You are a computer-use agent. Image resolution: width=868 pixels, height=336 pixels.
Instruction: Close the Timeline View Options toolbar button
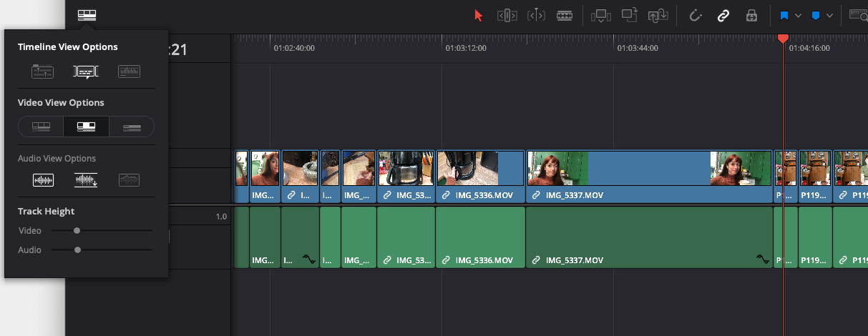tap(87, 15)
